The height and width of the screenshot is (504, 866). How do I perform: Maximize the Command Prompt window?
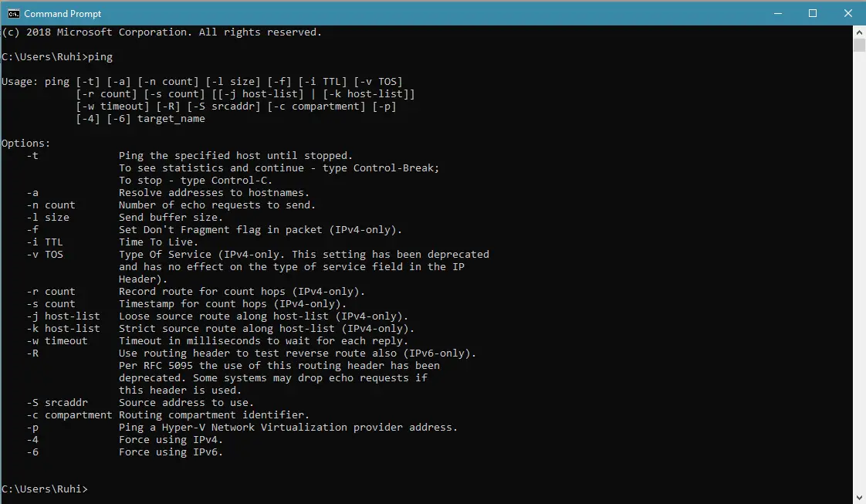pyautogui.click(x=813, y=13)
